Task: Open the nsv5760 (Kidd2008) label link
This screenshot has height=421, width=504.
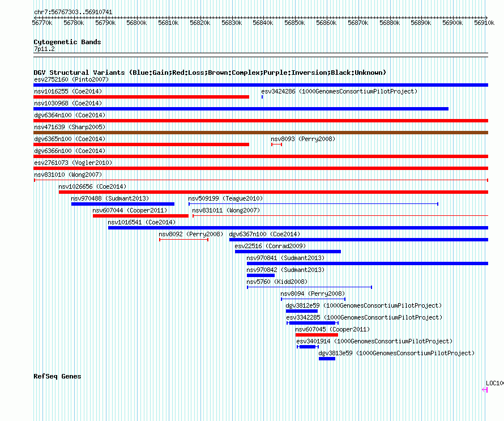Action: pos(277,282)
